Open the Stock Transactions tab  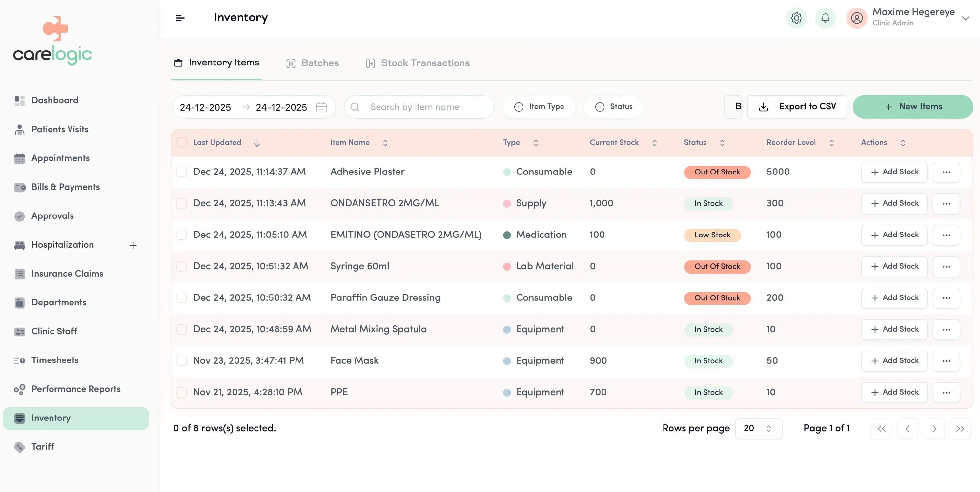click(425, 62)
